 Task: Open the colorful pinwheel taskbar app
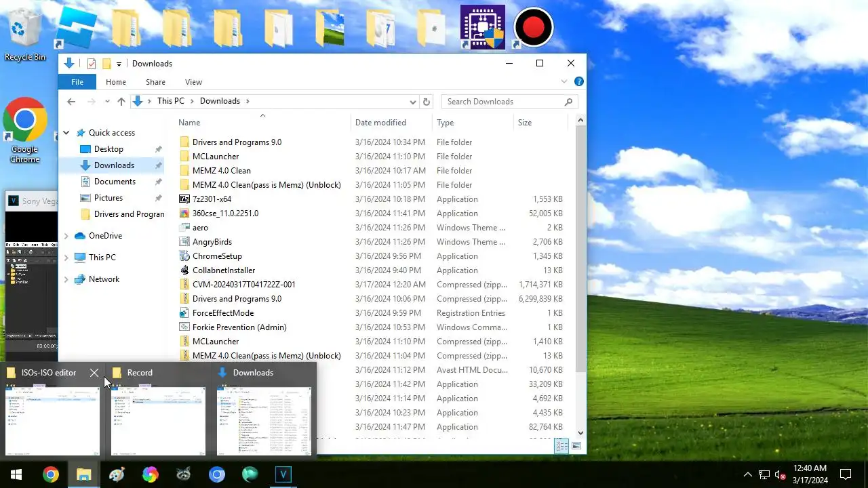coord(150,474)
